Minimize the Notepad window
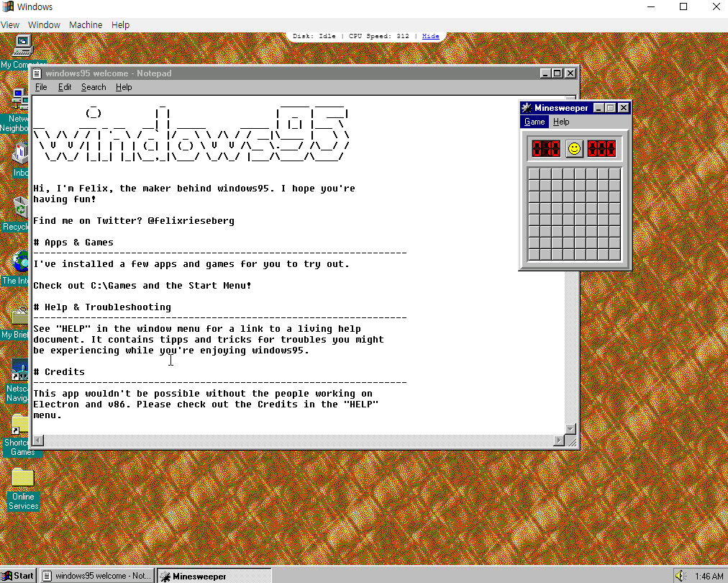The width and height of the screenshot is (728, 583). coord(545,73)
